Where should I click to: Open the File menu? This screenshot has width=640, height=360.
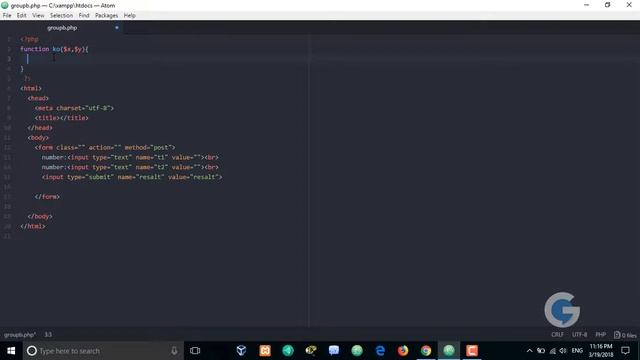coord(7,16)
